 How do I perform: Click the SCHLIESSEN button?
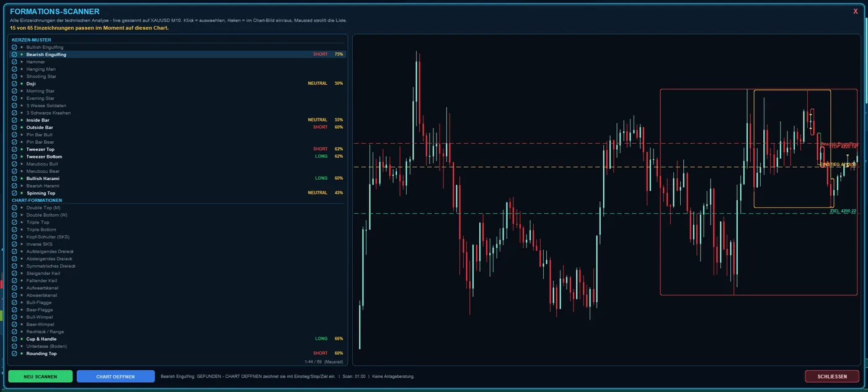(832, 377)
